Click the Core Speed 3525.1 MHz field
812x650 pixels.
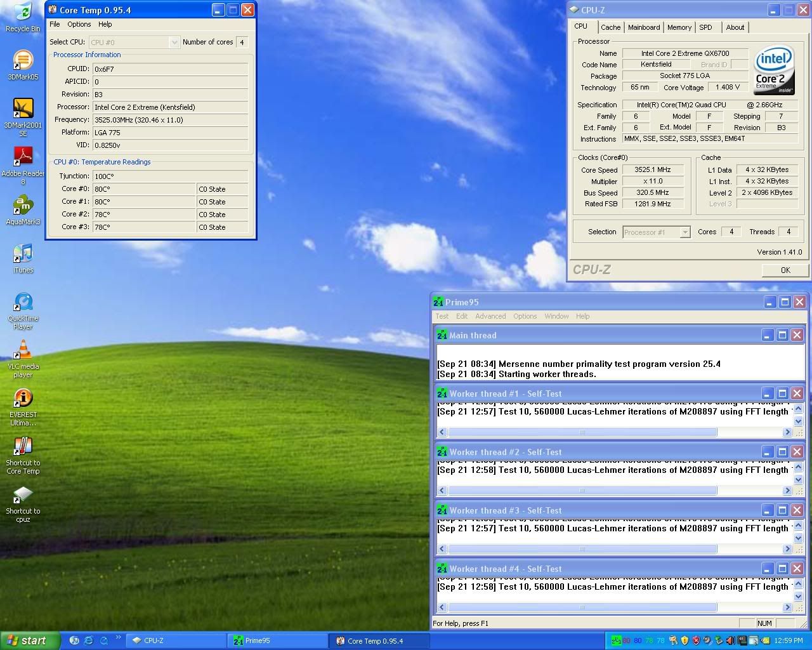click(x=653, y=170)
